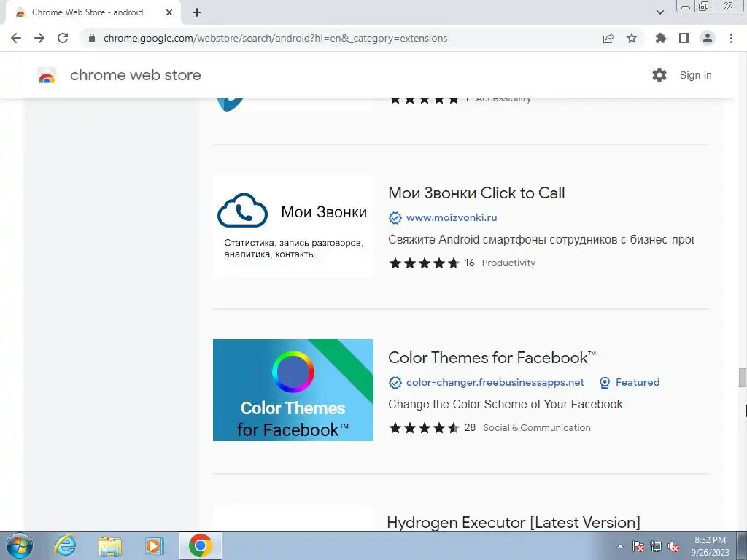
Task: Open the taskbar clock showing 8:52 PM
Action: pos(710,546)
